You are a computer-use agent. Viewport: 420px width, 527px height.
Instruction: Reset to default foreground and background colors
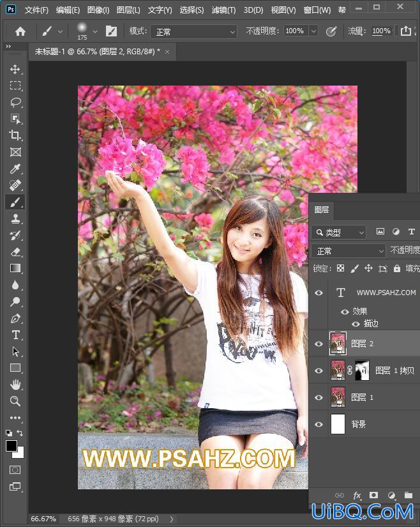point(9,433)
